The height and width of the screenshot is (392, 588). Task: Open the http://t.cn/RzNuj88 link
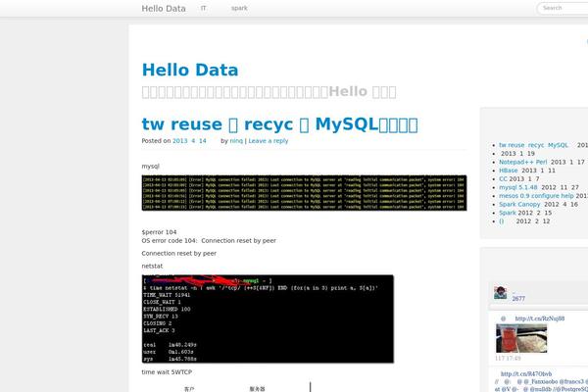click(540, 318)
